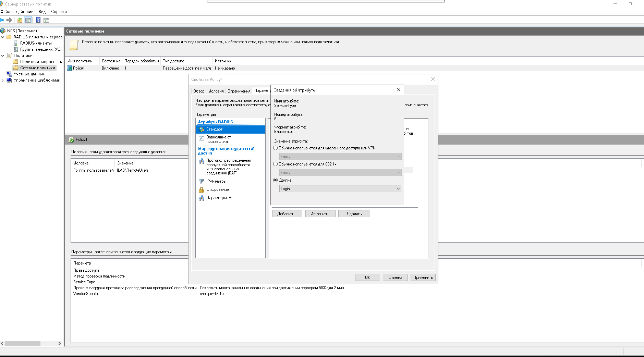Click the blue Back arrow in toolbar

pos(2,20)
